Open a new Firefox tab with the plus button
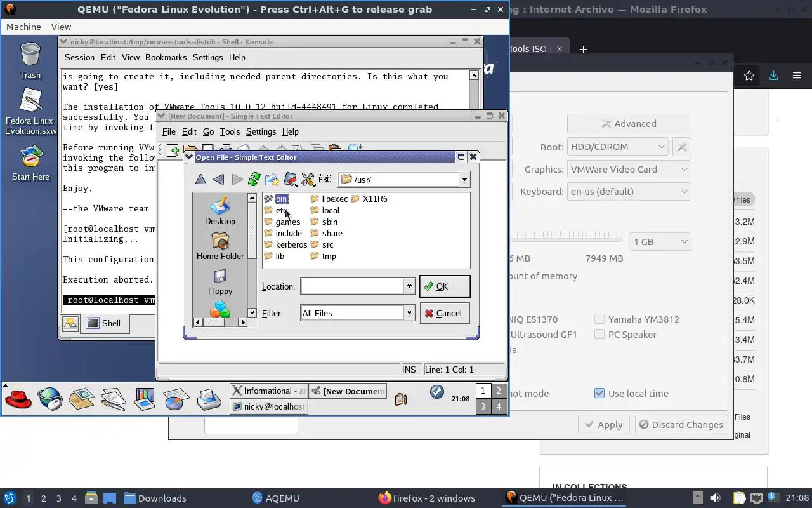The image size is (812, 508). coord(583,49)
